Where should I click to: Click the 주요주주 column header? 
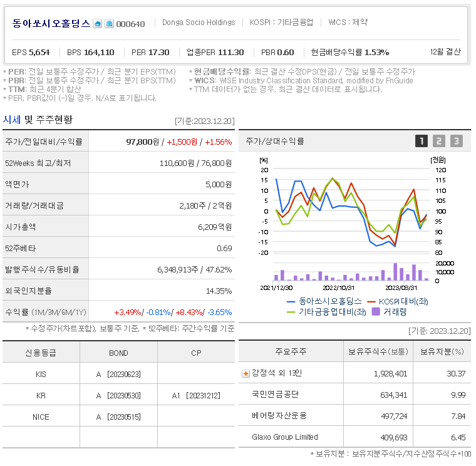click(x=291, y=351)
